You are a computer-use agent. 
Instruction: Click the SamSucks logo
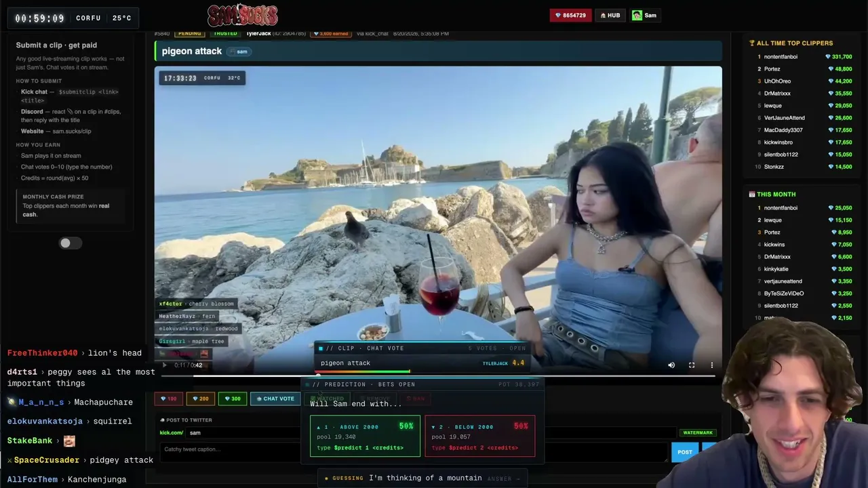pos(243,15)
